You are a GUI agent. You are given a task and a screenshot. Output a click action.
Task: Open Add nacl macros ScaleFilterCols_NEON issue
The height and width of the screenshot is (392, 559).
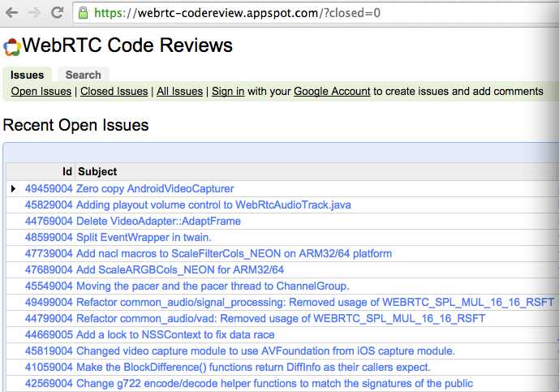(x=234, y=253)
